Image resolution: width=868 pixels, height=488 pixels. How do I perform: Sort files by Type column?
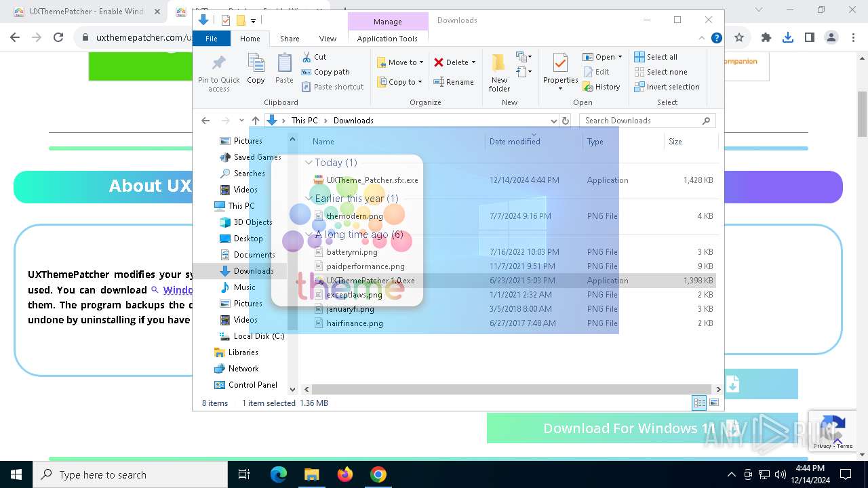click(623, 142)
